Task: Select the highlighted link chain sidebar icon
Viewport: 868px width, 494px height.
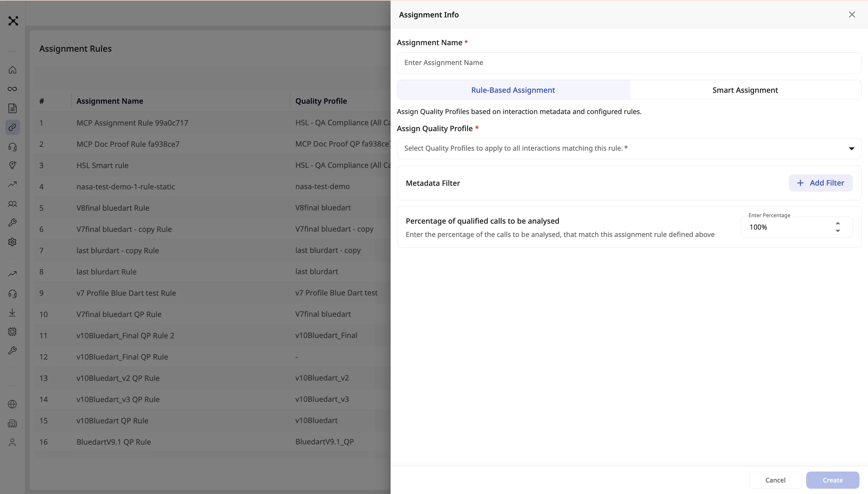Action: (x=12, y=127)
